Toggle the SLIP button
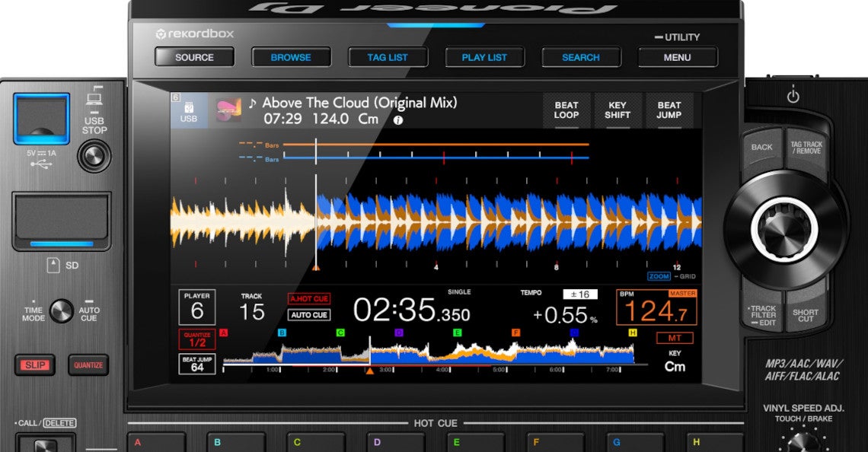 (35, 365)
